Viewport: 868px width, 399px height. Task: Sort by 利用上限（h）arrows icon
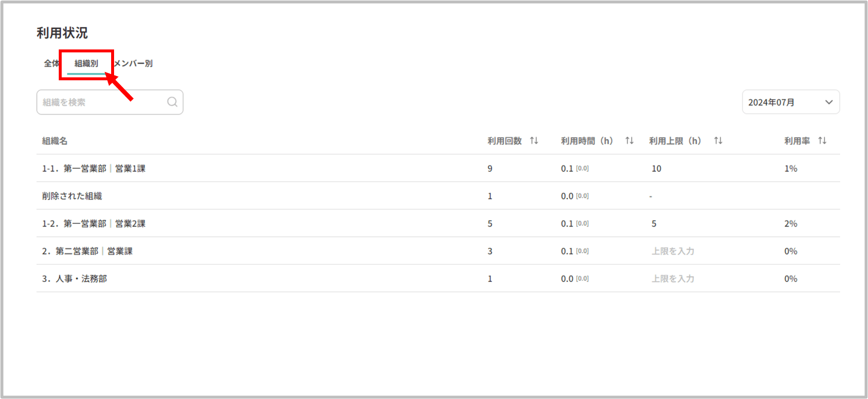(718, 141)
